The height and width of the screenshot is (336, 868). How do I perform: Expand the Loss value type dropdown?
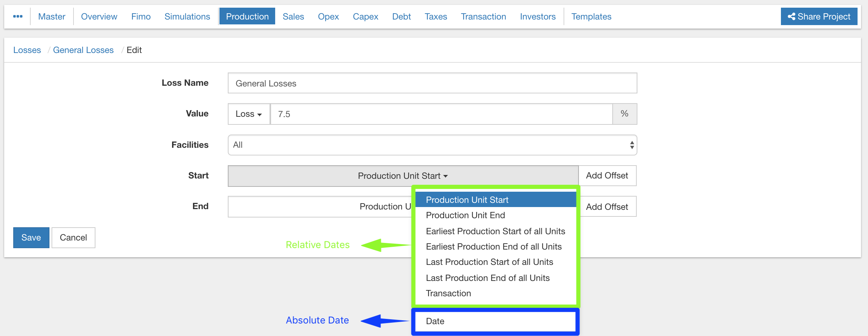pyautogui.click(x=248, y=114)
